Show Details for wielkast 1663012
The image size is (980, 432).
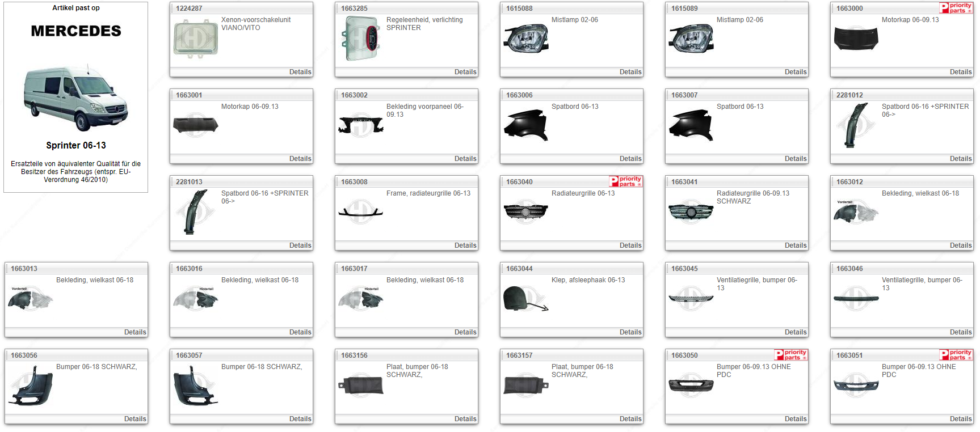point(961,245)
